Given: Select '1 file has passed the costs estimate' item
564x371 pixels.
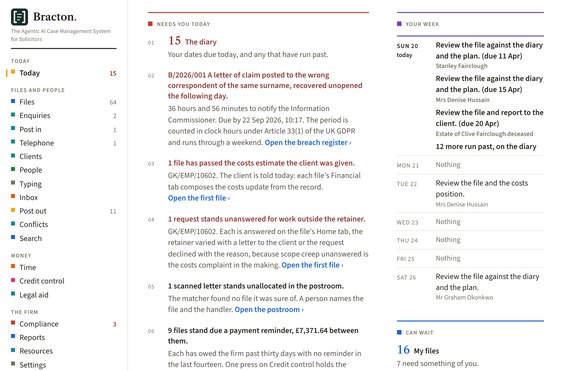Looking at the screenshot, I should (261, 163).
